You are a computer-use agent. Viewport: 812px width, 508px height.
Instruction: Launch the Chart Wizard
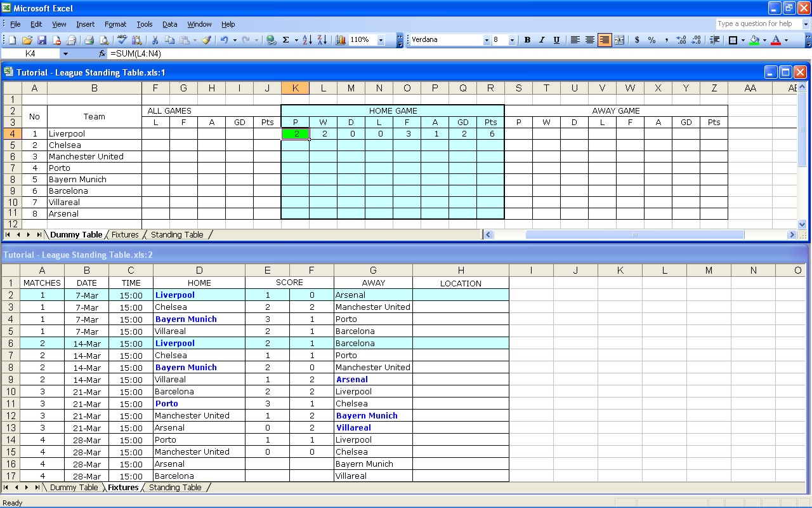341,40
